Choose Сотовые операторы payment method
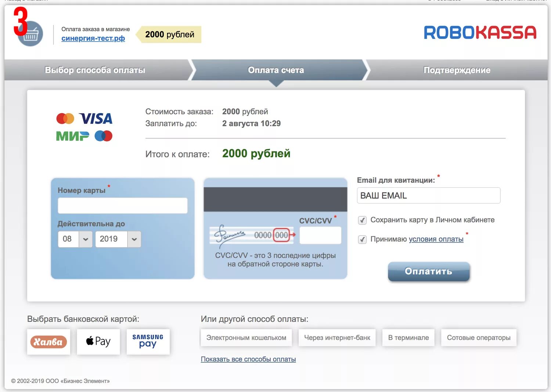 479,338
